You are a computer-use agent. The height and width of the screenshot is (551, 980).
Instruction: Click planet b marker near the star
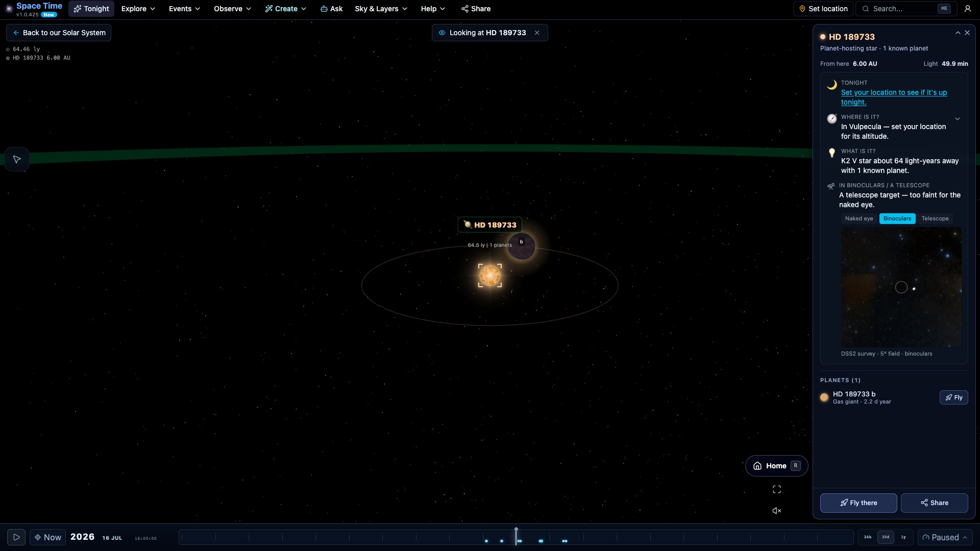[521, 246]
